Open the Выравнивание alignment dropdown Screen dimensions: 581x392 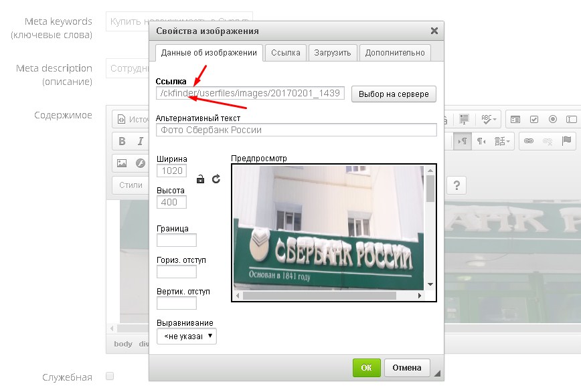pos(186,336)
